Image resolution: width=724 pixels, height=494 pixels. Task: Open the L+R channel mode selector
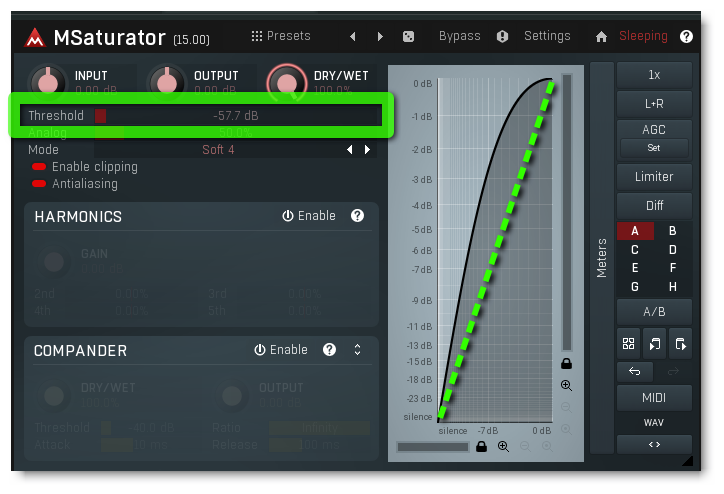654,104
